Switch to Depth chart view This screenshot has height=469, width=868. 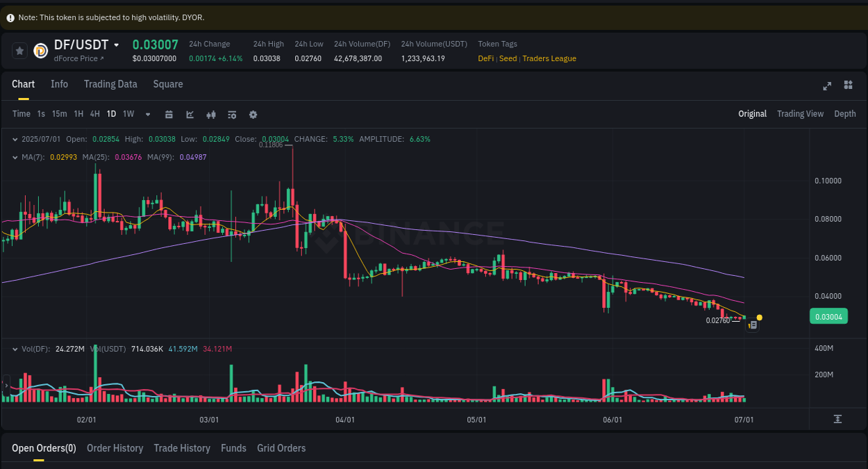pos(844,113)
